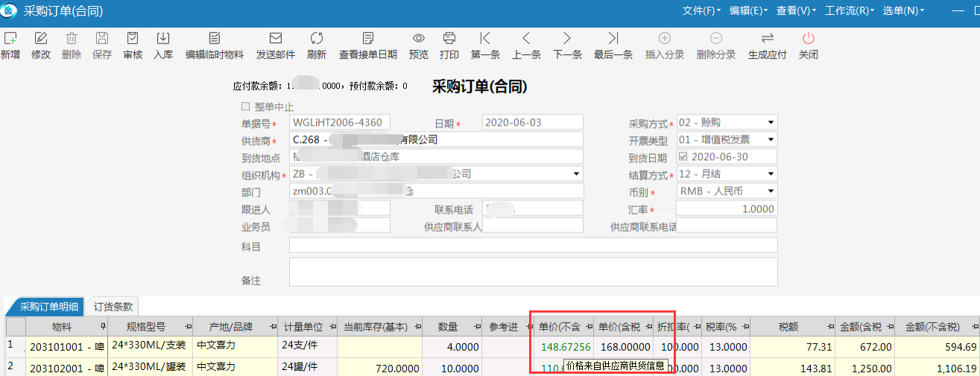The width and height of the screenshot is (980, 376).
Task: Open the 开票类型 dropdown
Action: [x=771, y=139]
